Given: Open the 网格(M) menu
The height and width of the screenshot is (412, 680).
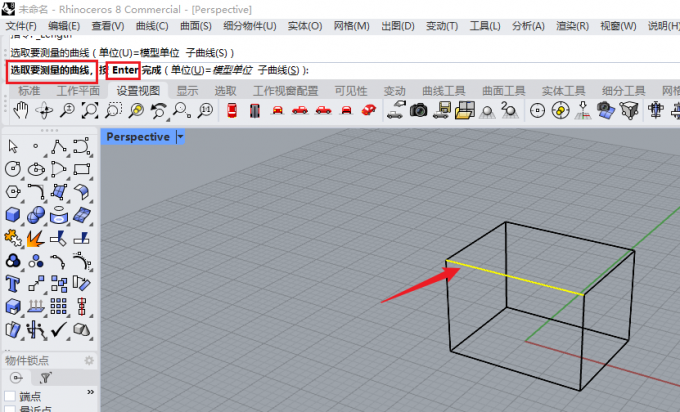Looking at the screenshot, I should pyautogui.click(x=352, y=26).
